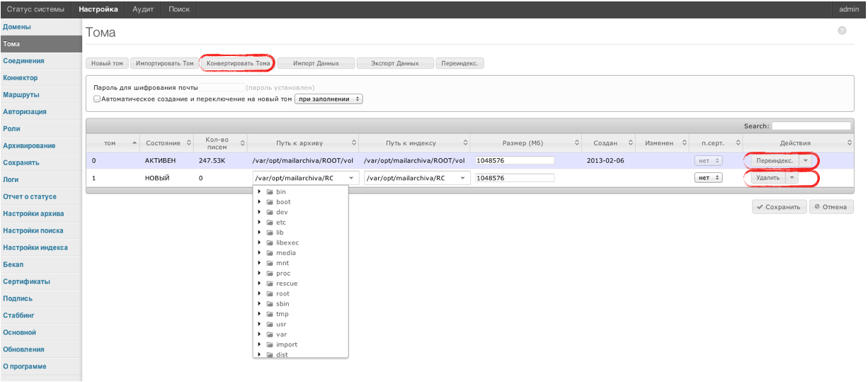
Task: Expand the bin folder tree arrow
Action: [x=260, y=192]
